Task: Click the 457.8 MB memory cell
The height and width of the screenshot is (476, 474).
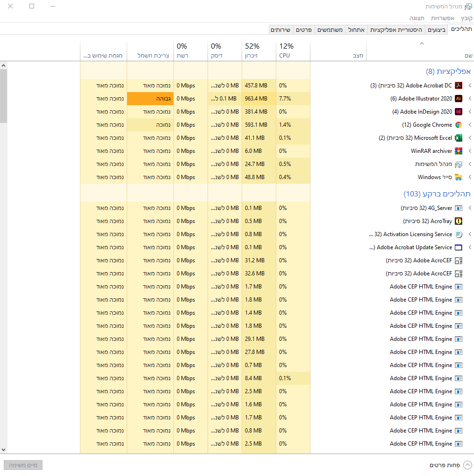Action: [x=259, y=86]
